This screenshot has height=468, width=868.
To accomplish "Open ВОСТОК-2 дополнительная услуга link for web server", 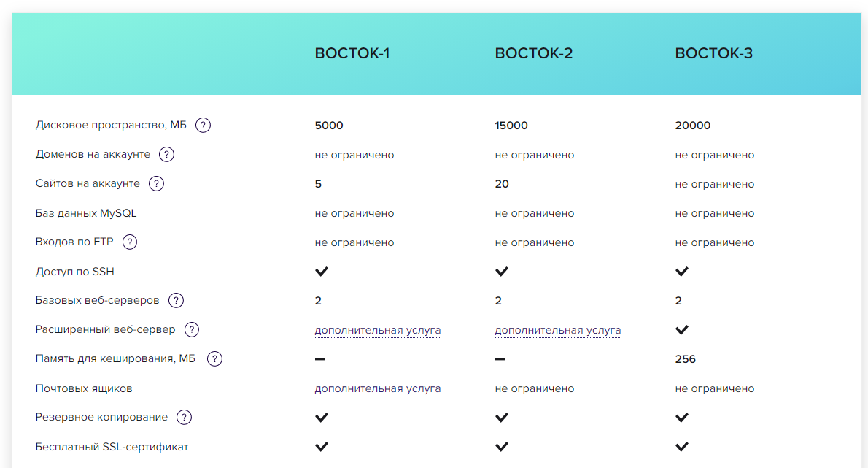I will (x=557, y=330).
